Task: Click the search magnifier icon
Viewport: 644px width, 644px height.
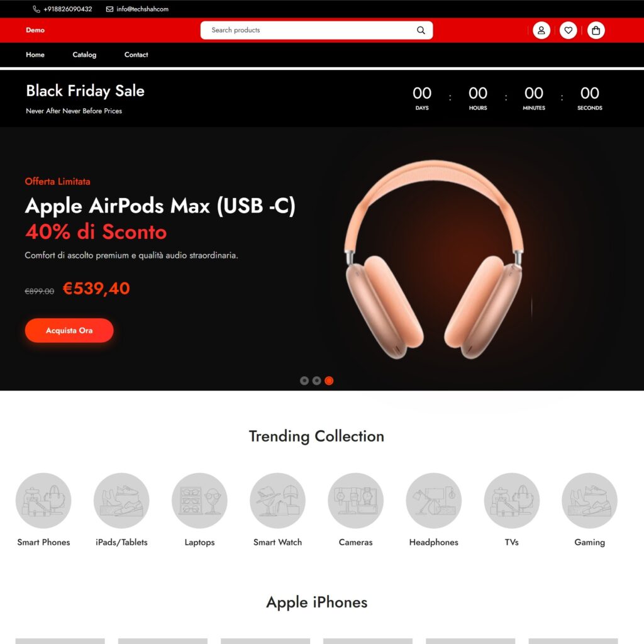Action: [421, 30]
